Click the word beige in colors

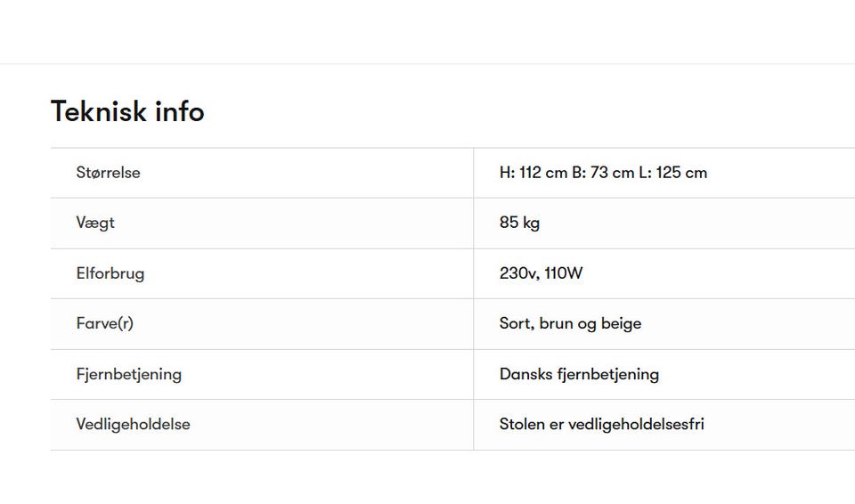(621, 323)
